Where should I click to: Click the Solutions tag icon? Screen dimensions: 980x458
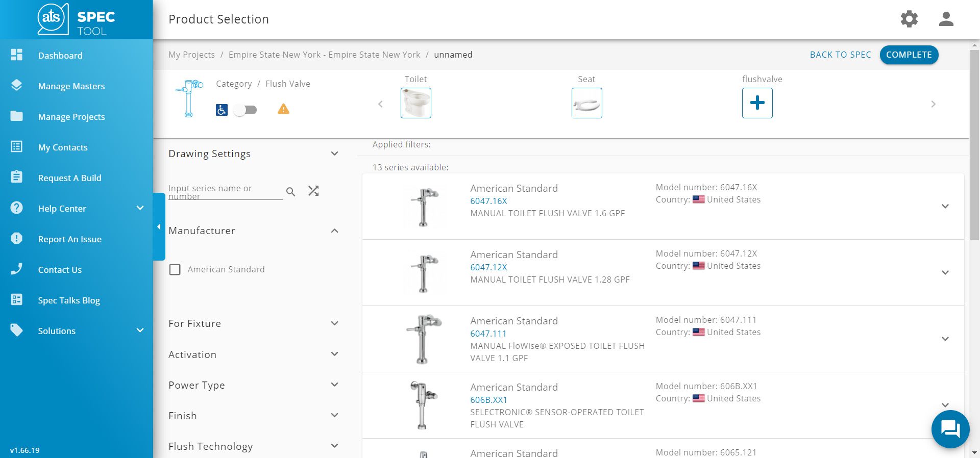tap(17, 330)
